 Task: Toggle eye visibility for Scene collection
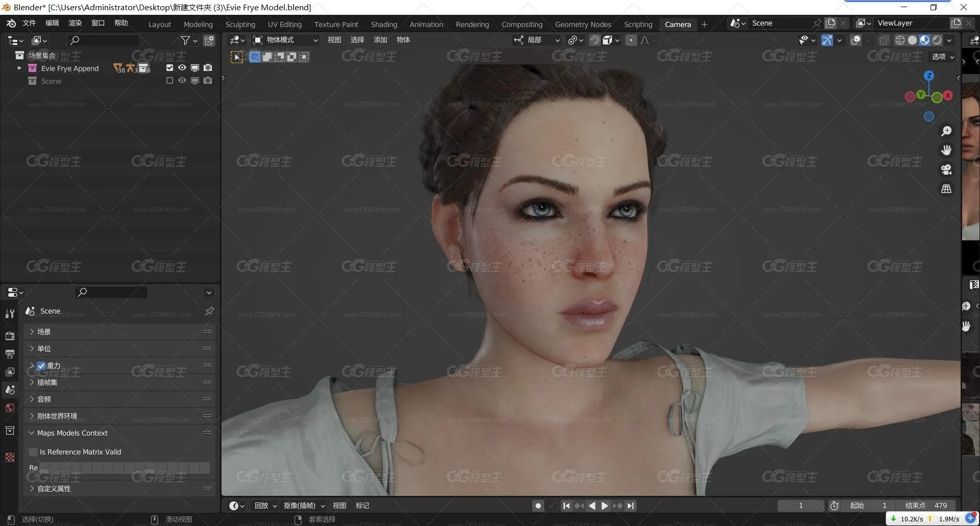pyautogui.click(x=182, y=81)
